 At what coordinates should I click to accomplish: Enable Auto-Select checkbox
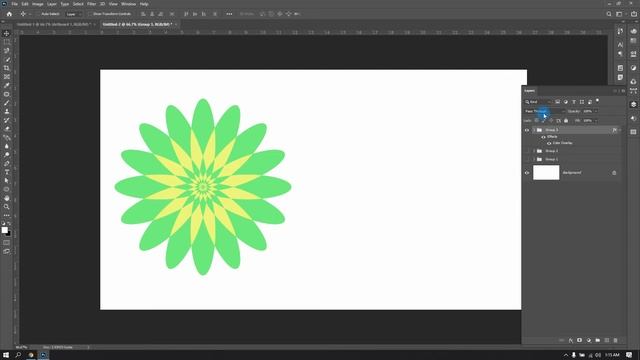coord(39,14)
